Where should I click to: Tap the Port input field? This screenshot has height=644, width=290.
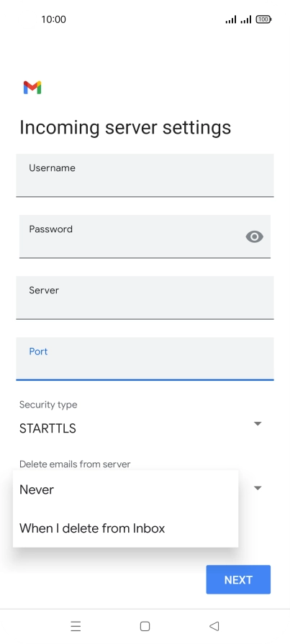[145, 359]
